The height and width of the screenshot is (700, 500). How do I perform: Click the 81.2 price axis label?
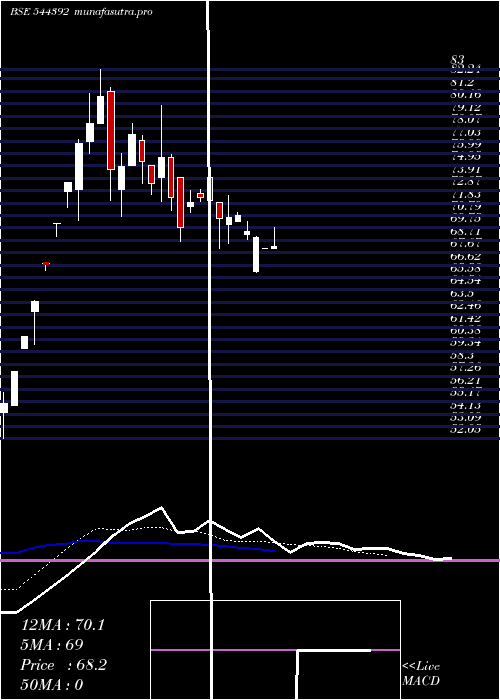tap(462, 83)
